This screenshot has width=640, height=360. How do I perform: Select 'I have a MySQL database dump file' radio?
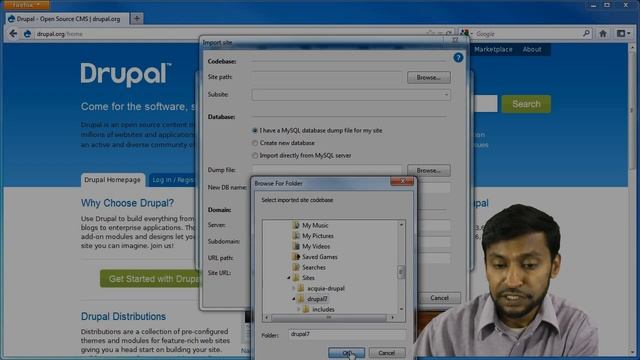click(255, 131)
